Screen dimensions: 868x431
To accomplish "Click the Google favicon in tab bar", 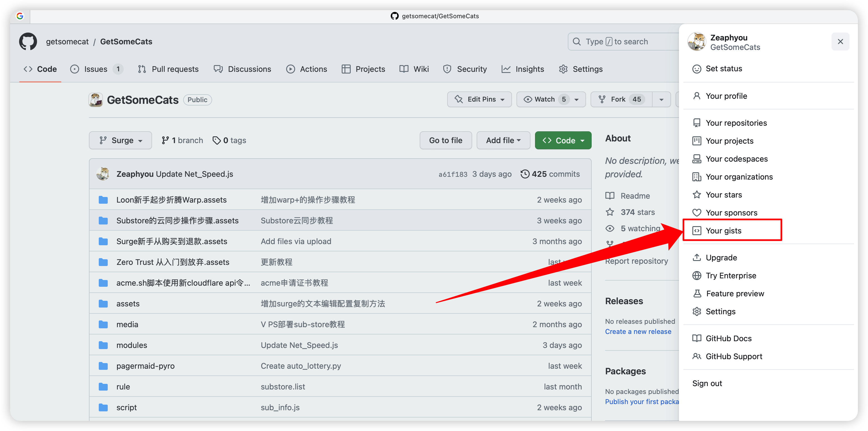I will (20, 16).
